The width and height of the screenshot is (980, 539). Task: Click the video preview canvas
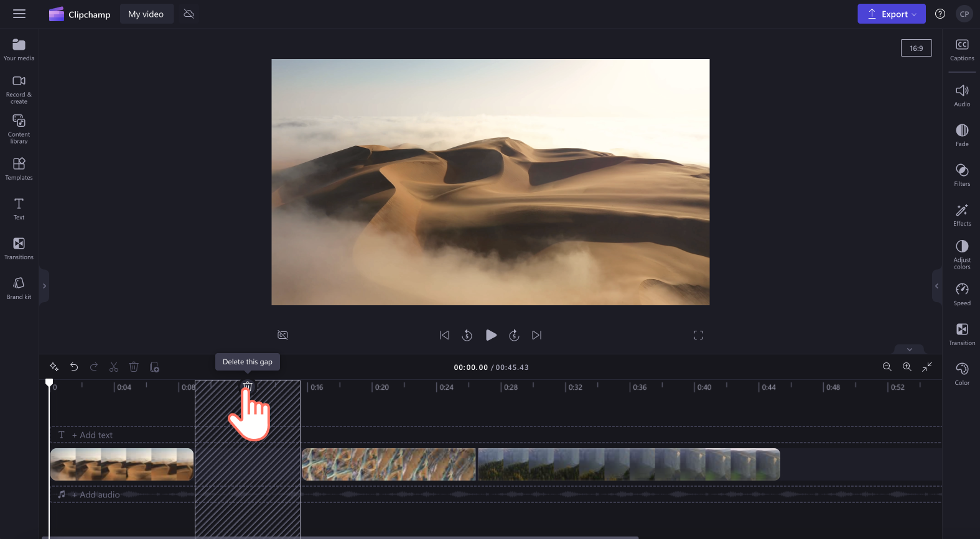pyautogui.click(x=490, y=182)
